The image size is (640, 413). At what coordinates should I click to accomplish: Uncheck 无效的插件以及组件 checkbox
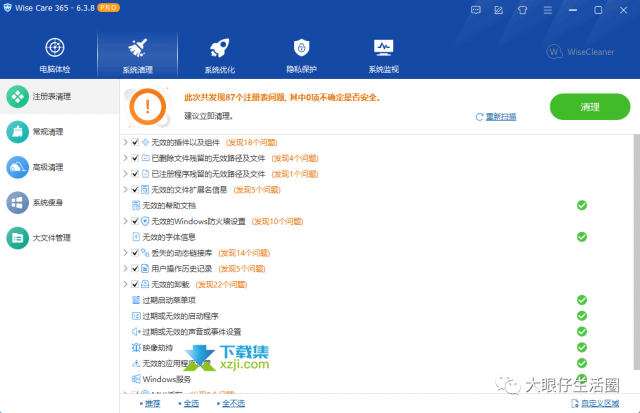[x=135, y=142]
